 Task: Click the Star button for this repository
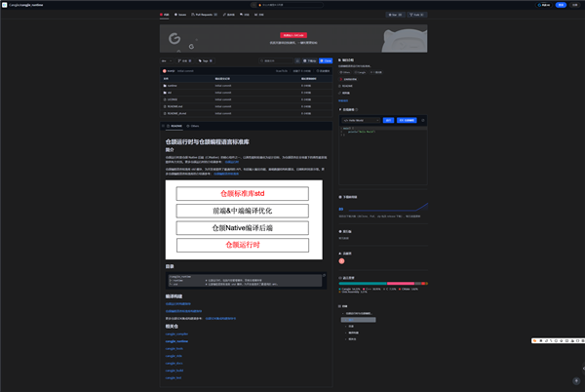click(397, 16)
